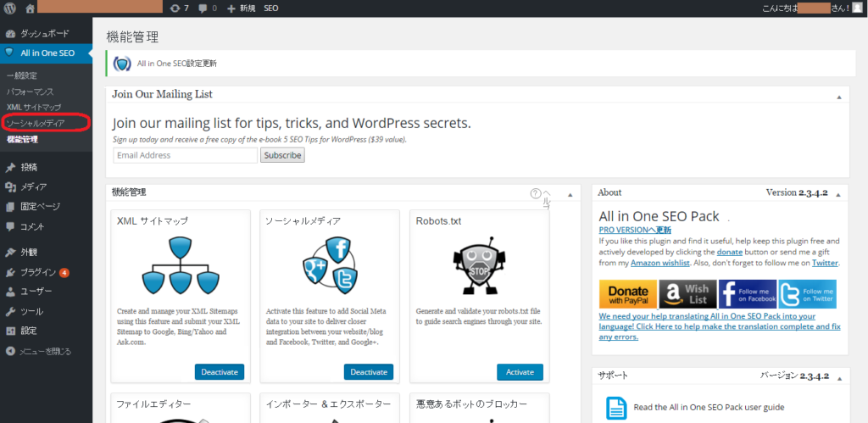Screen dimensions: 868x423
Task: Click the Amazon Wish List button
Action: 687,294
